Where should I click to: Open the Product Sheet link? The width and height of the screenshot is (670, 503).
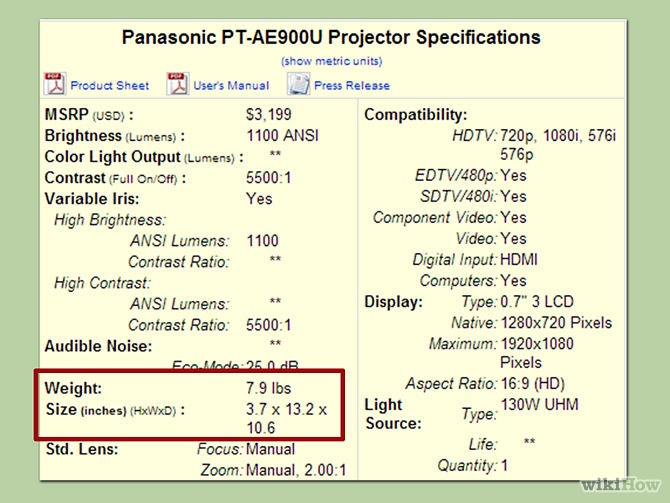pyautogui.click(x=110, y=85)
